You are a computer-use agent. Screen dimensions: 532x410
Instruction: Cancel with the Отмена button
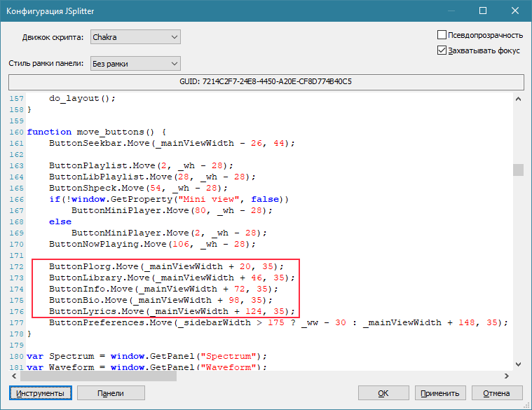(496, 393)
